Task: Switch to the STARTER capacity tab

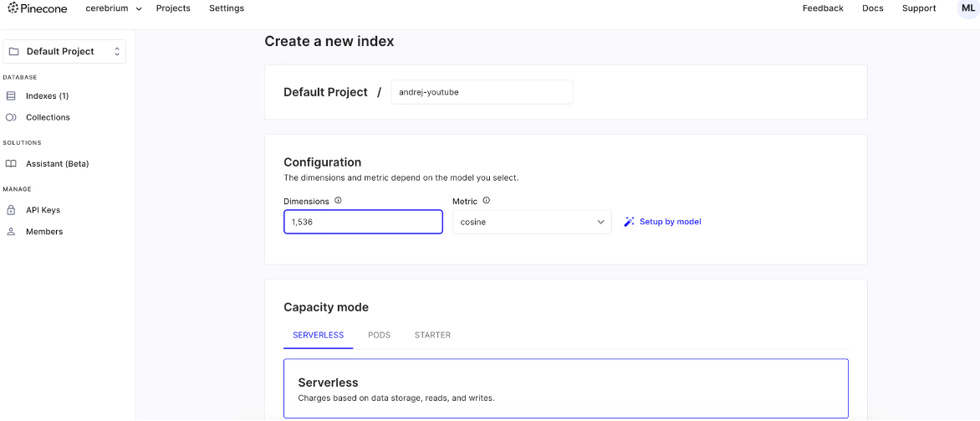Action: 432,335
